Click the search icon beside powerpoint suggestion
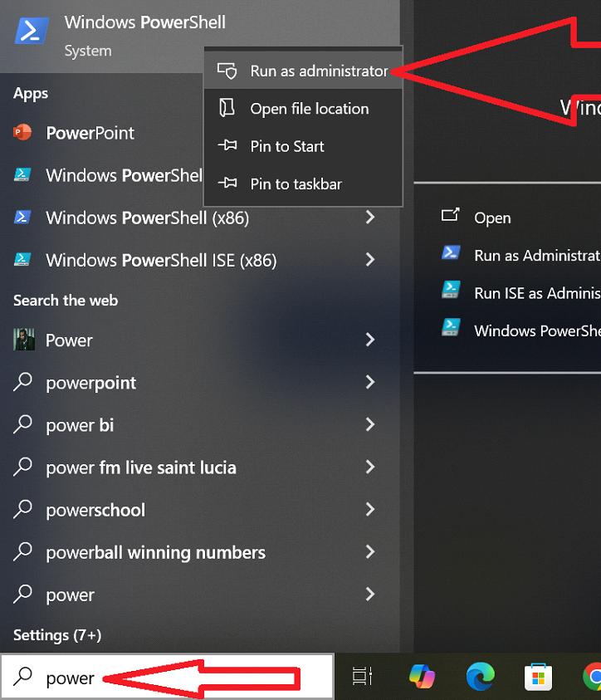The image size is (601, 700). 22,382
